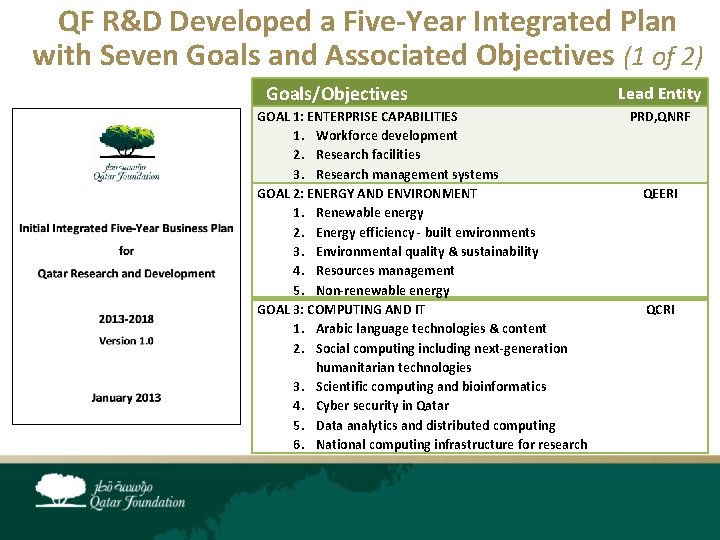This screenshot has width=720, height=540.
Task: Select 'Non-renewable energy' objective
Action: tap(382, 291)
